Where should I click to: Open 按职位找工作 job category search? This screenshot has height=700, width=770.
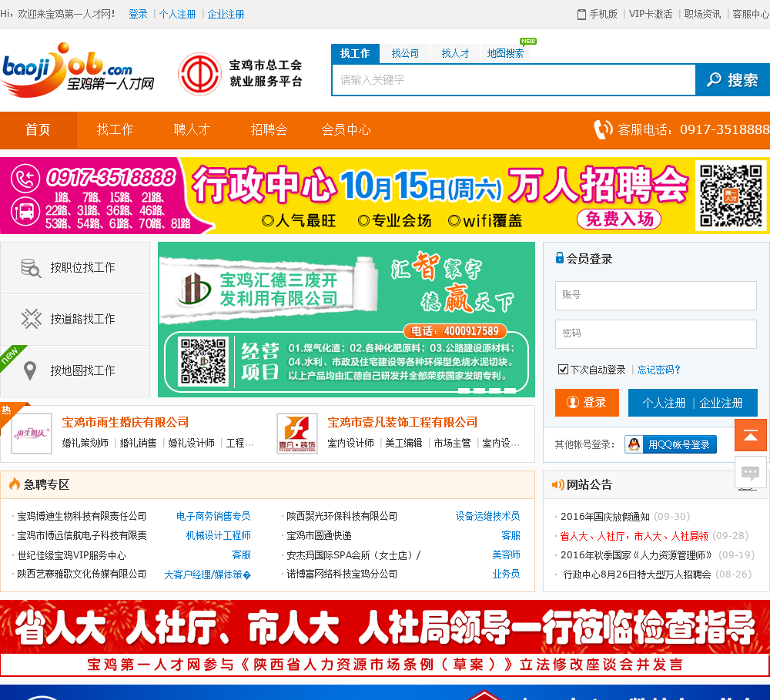[x=75, y=268]
